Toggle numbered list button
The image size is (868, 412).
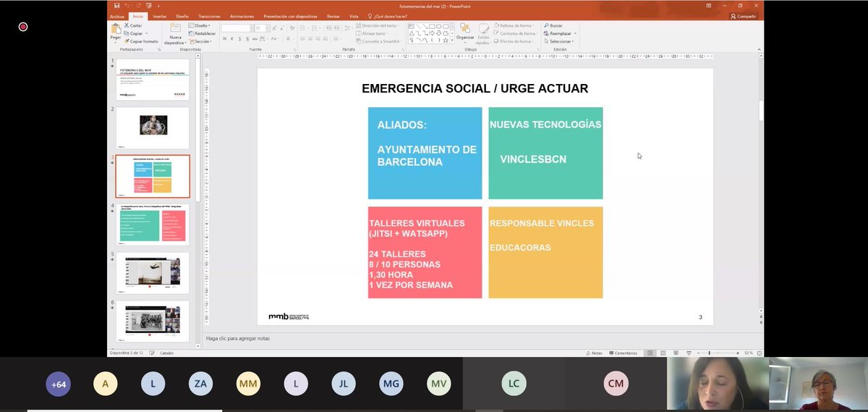click(x=314, y=28)
